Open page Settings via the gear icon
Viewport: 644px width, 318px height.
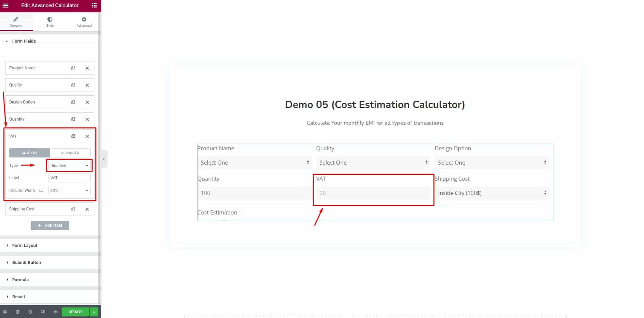5,312
